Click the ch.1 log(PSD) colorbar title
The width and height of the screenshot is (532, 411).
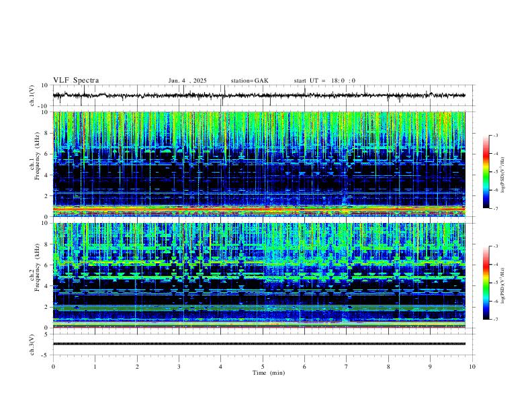[503, 175]
